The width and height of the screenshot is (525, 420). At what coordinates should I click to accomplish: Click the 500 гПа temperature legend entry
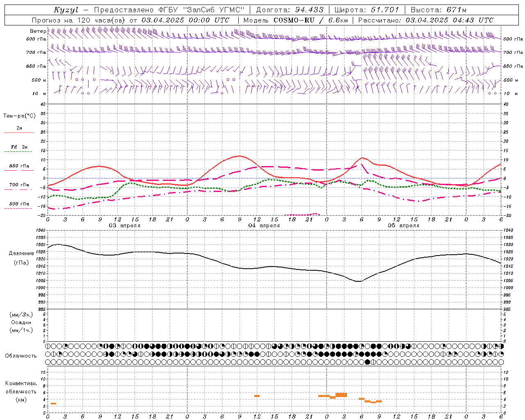tap(19, 204)
